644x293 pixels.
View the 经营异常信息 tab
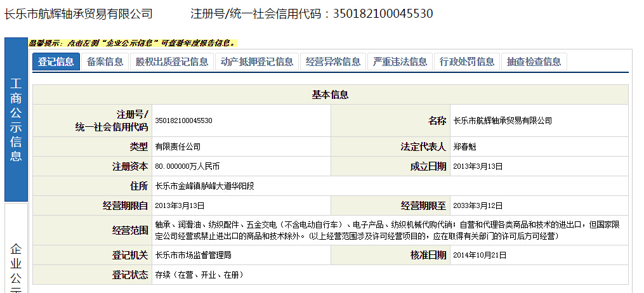tap(333, 62)
